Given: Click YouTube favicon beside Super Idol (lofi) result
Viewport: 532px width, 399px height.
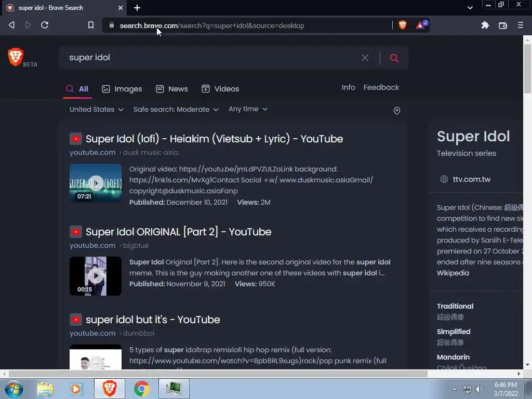Looking at the screenshot, I should (x=76, y=139).
